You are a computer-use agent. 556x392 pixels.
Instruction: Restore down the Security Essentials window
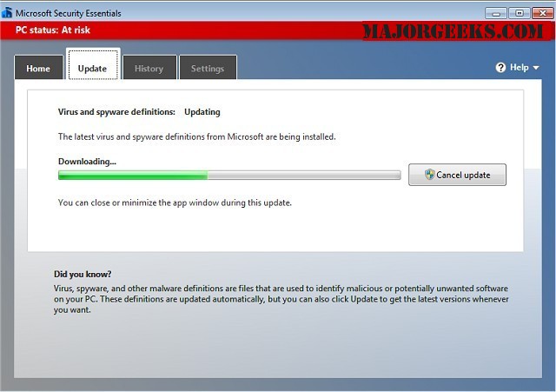pyautogui.click(x=519, y=13)
